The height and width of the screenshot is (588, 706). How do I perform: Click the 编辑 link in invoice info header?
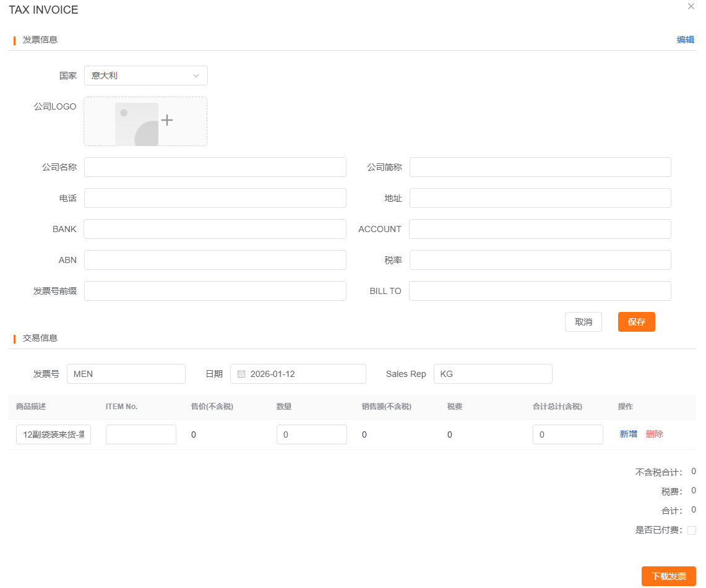click(x=685, y=40)
